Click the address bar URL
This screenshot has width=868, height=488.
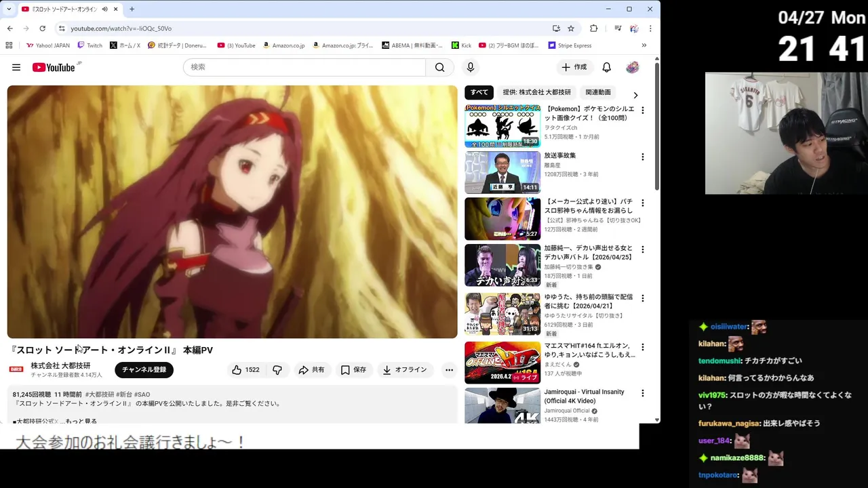tap(121, 28)
